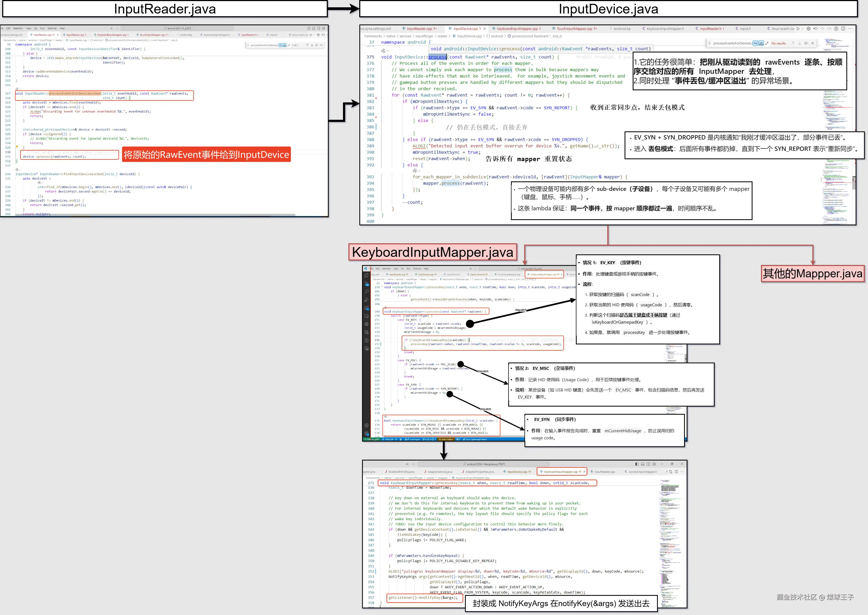Viewport: 868px width, 615px height.
Task: Expand replace chevron in InputDevice find widget
Action: (x=709, y=43)
